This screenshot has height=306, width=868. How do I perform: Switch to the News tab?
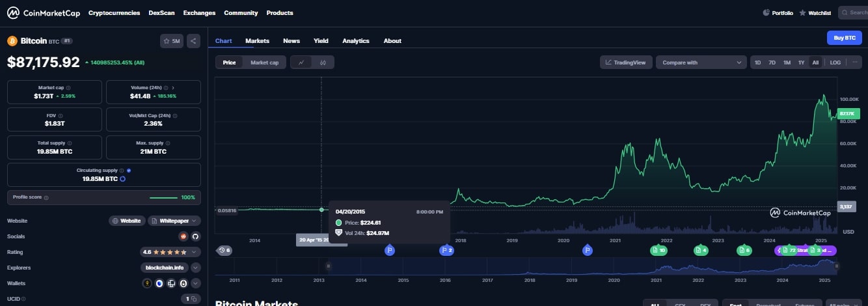[292, 40]
